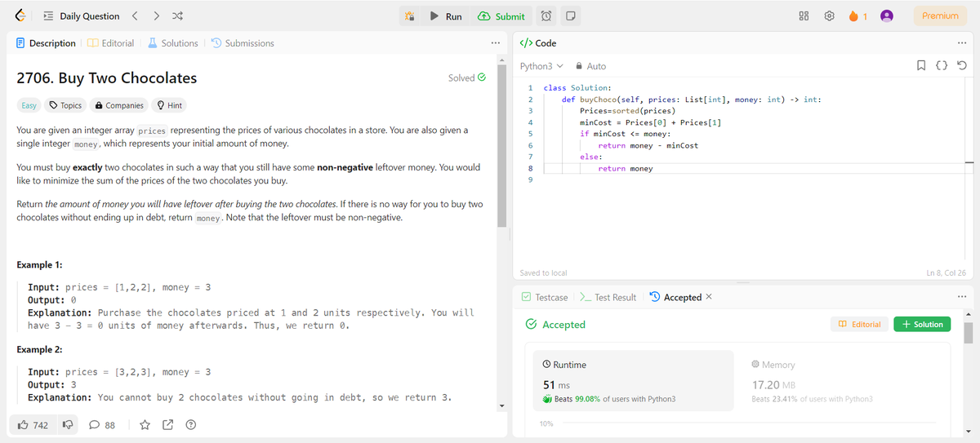Image resolution: width=980 pixels, height=443 pixels.
Task: Switch to the Test Result tab
Action: (608, 297)
